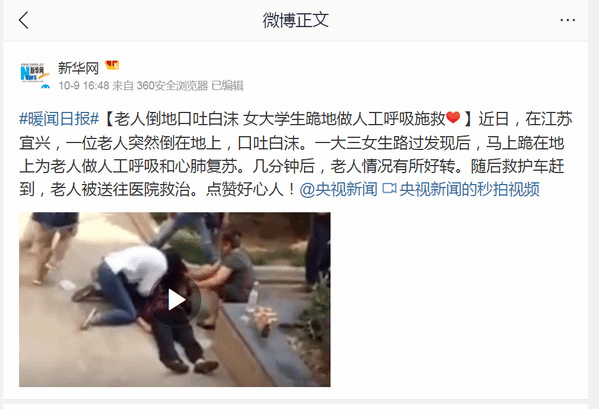
Task: Click the video camera icon before 央视新闻的秒拍视频
Action: click(x=389, y=189)
